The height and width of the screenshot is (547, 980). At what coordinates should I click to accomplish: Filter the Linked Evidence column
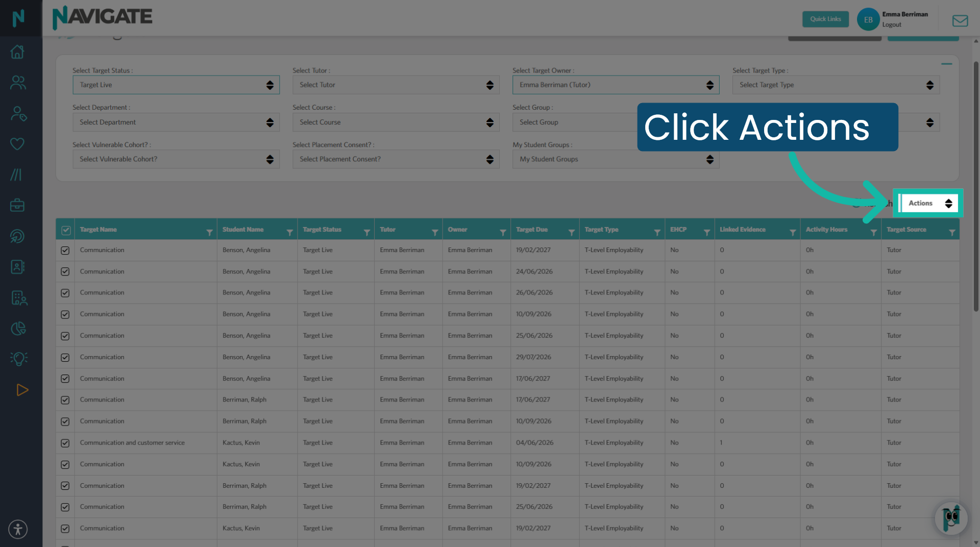(793, 233)
